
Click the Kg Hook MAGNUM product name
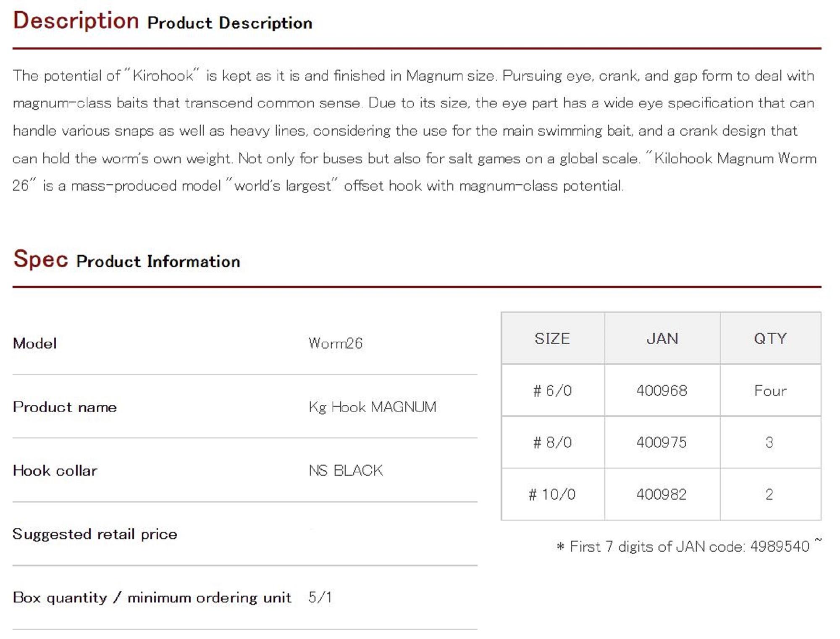(372, 407)
